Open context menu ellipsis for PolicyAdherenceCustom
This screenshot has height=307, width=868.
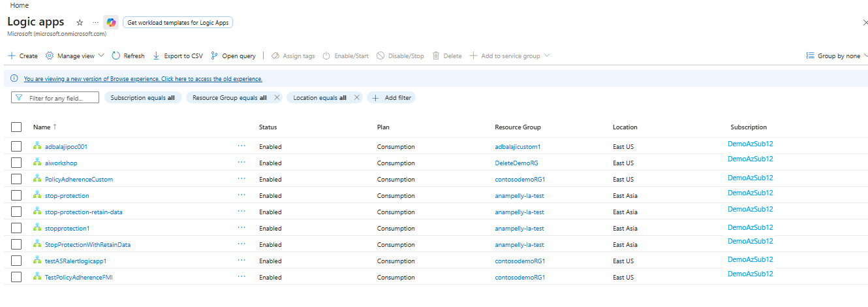click(241, 179)
